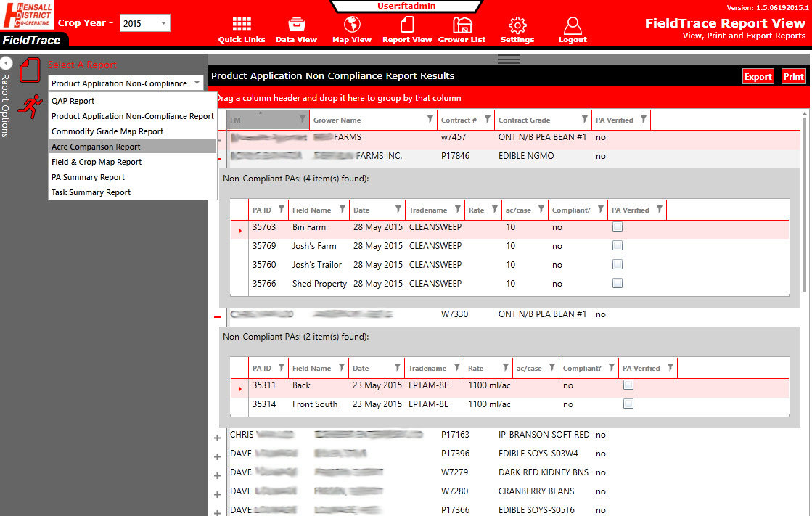
Task: Click the Logout user icon
Action: [x=573, y=25]
